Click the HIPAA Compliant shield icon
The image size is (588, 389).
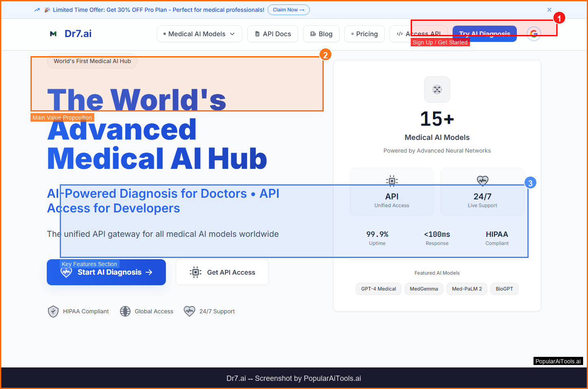click(53, 311)
